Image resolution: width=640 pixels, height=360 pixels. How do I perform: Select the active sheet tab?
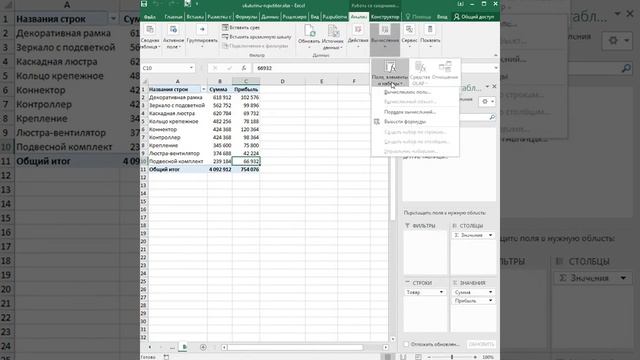184,347
